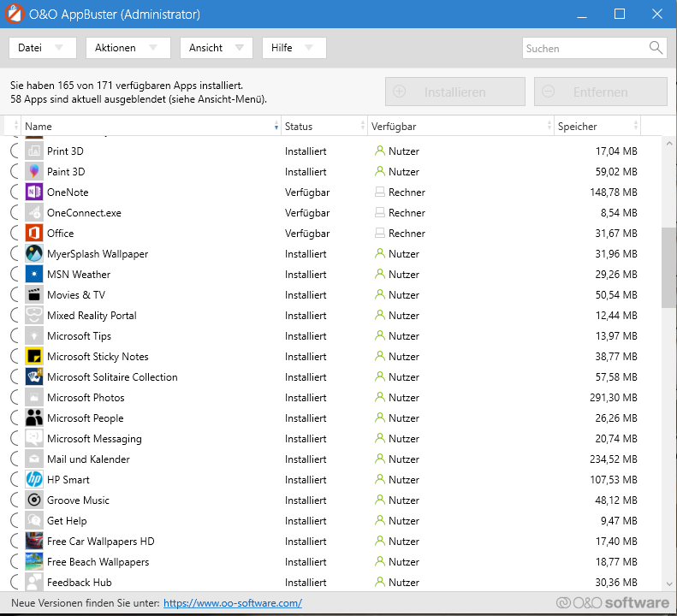The height and width of the screenshot is (616, 677).
Task: Click the Mixed Reality Portal icon
Action: pos(34,315)
